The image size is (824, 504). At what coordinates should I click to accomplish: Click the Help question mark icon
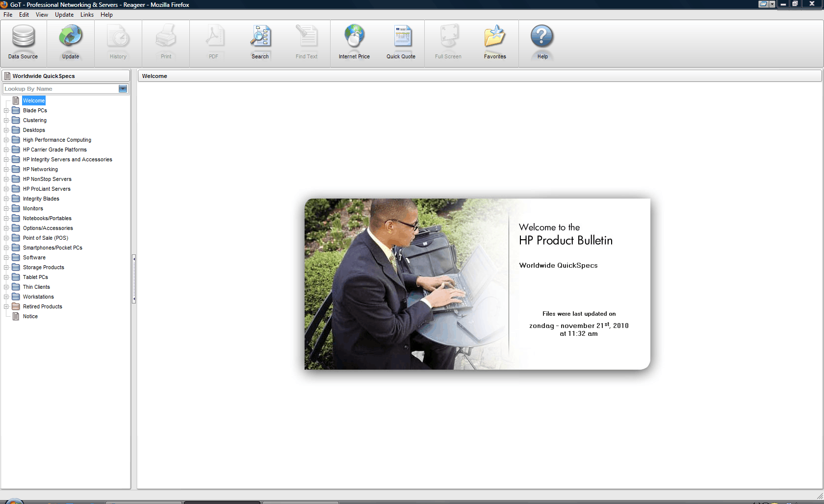pyautogui.click(x=542, y=37)
